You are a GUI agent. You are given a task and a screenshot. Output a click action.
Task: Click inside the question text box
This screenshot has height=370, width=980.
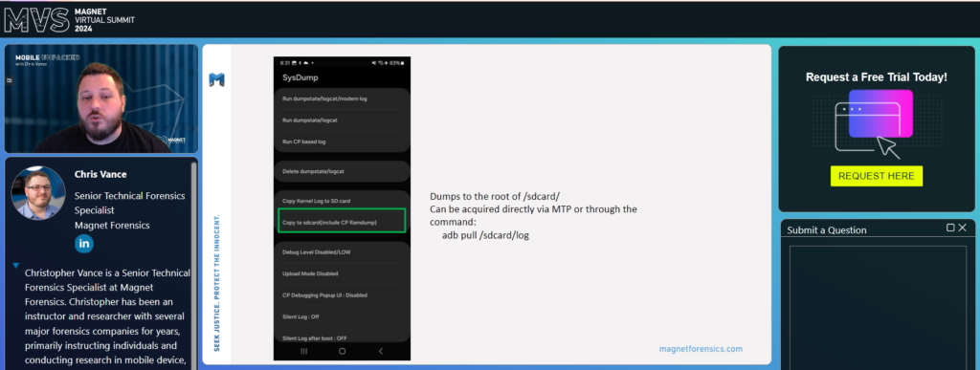tap(878, 308)
